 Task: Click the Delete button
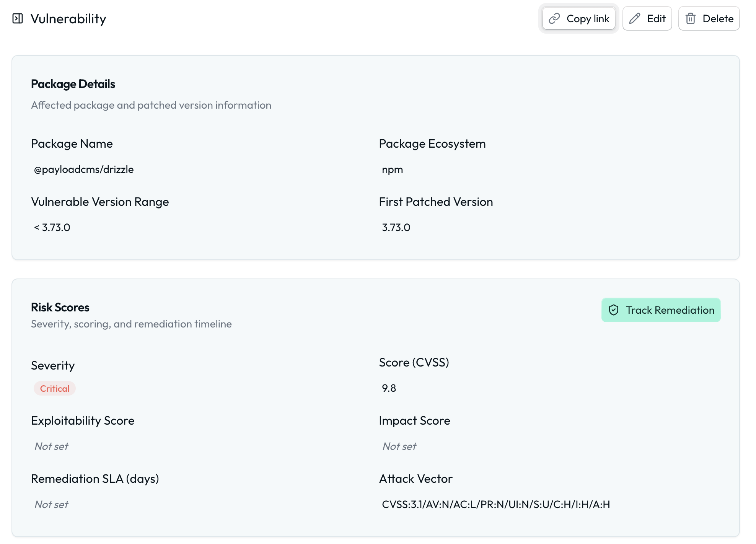(x=709, y=18)
